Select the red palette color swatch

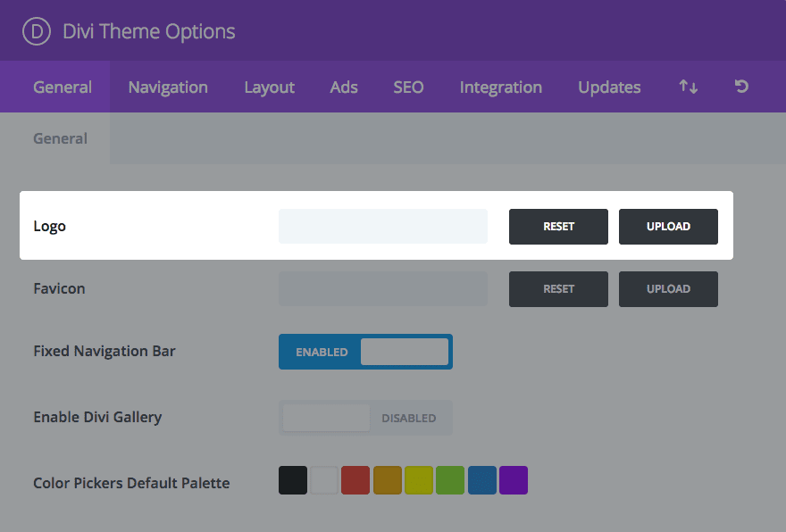355,480
